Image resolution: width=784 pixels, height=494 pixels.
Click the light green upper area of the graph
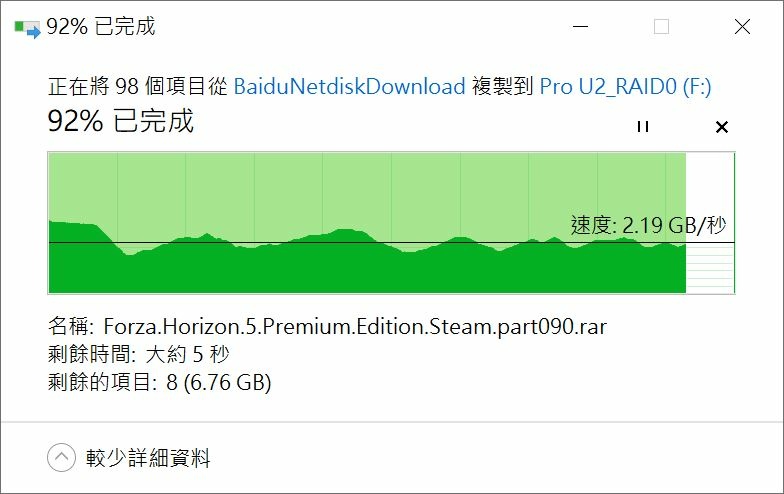click(x=368, y=188)
